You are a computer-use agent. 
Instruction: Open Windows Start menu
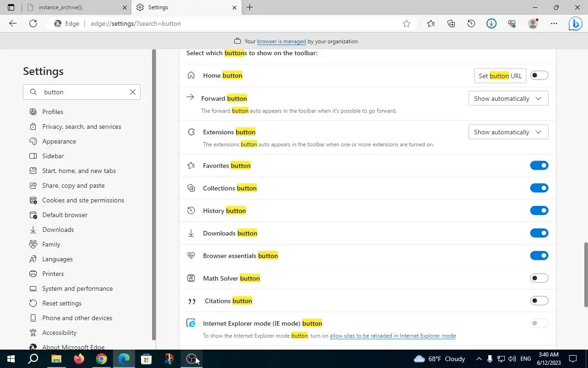11,359
